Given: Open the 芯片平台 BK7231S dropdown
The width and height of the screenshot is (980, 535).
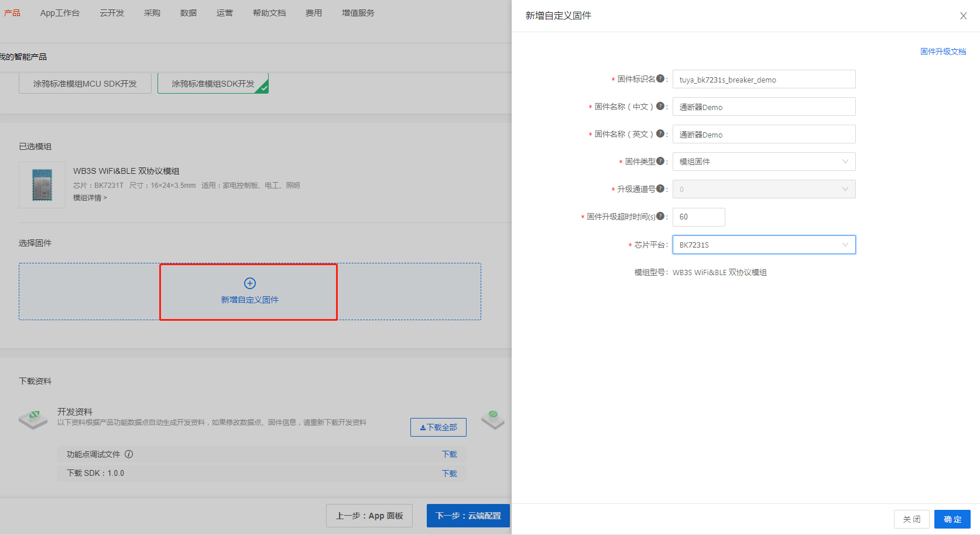Looking at the screenshot, I should point(764,245).
